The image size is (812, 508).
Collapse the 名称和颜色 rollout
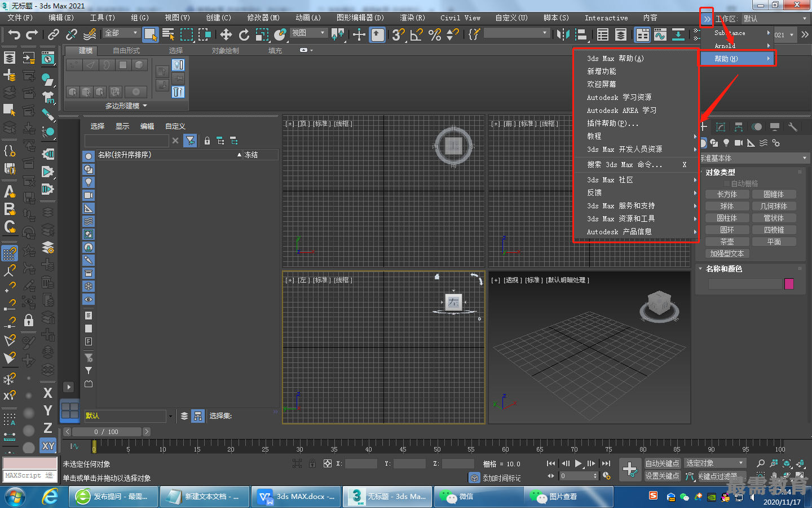click(x=723, y=269)
